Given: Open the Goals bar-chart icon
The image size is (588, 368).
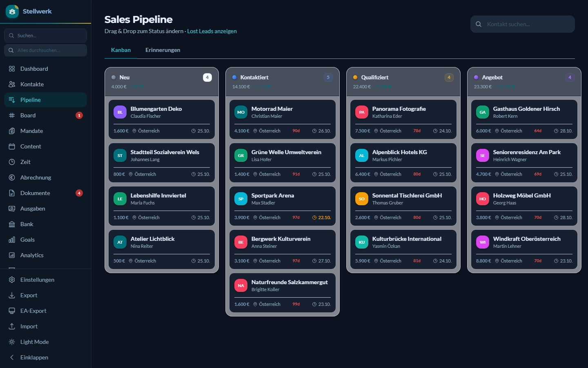Looking at the screenshot, I should point(12,240).
